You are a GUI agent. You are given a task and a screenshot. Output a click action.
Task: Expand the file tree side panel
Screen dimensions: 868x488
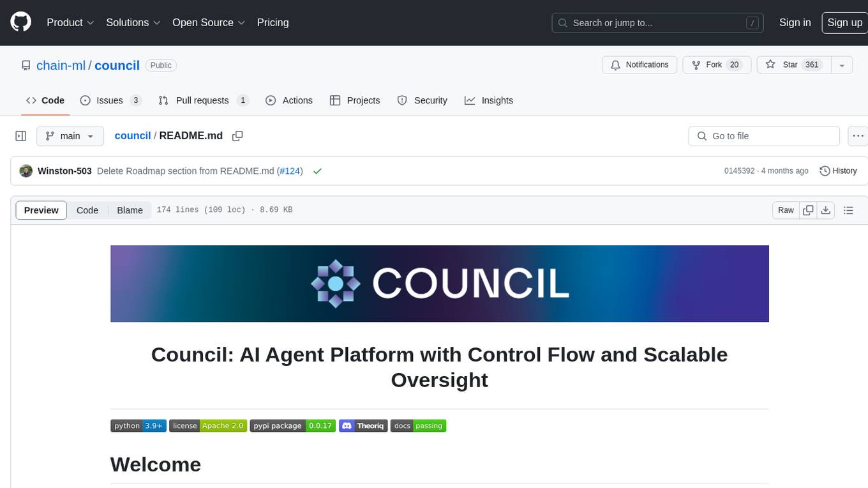(x=20, y=136)
